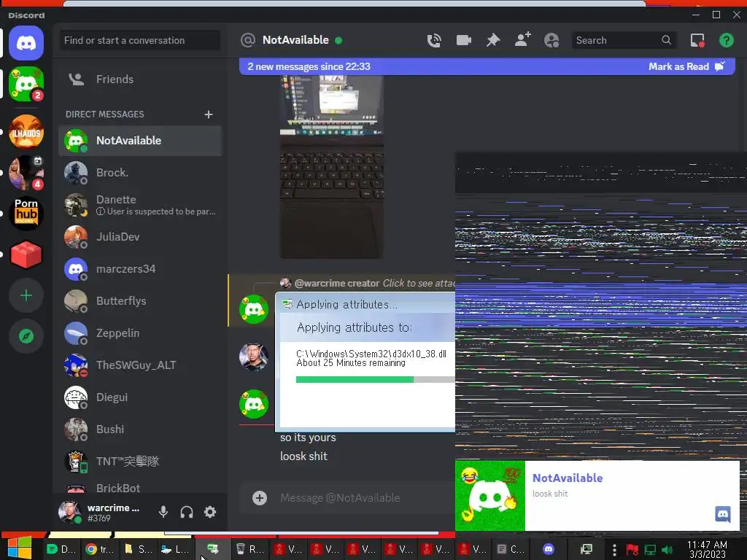Show user profile panel icon
This screenshot has width=747, height=560.
[551, 41]
